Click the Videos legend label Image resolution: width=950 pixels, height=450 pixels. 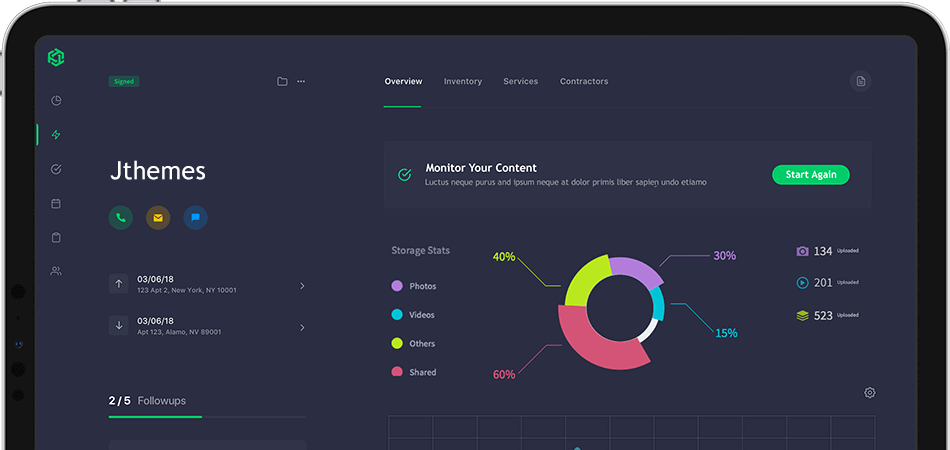coord(422,314)
